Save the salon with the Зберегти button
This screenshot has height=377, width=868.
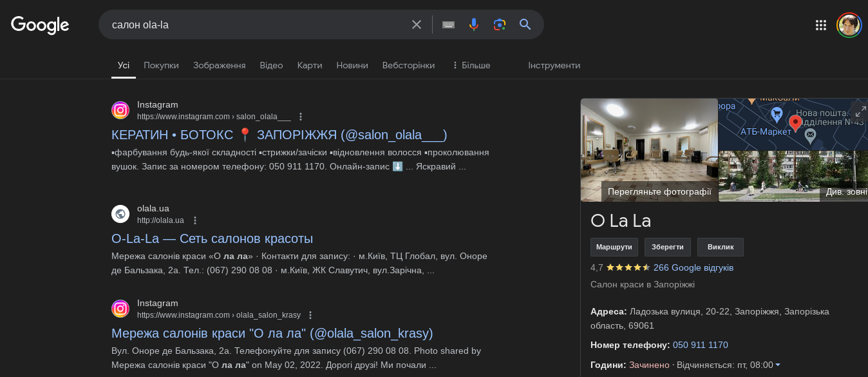[x=668, y=247]
